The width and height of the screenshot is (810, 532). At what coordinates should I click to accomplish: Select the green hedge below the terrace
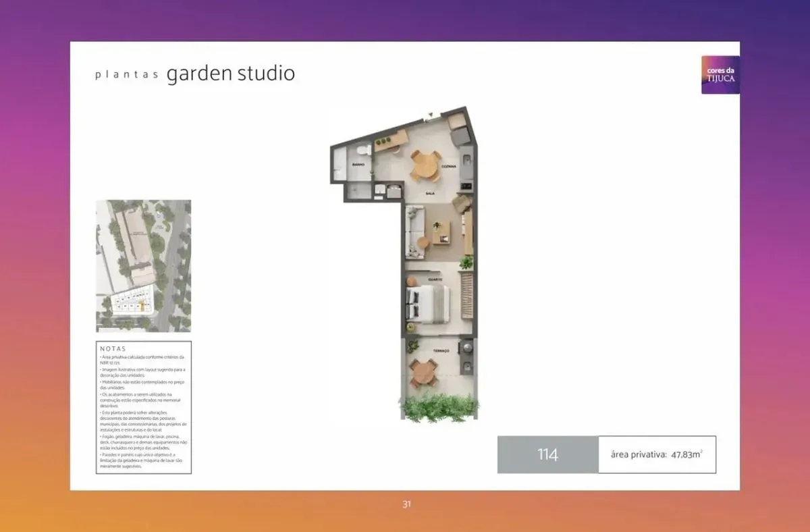click(439, 408)
